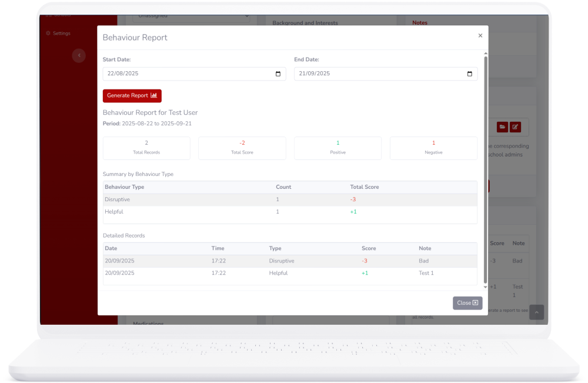Select Settings in the sidebar menu
The width and height of the screenshot is (588, 383).
[61, 34]
